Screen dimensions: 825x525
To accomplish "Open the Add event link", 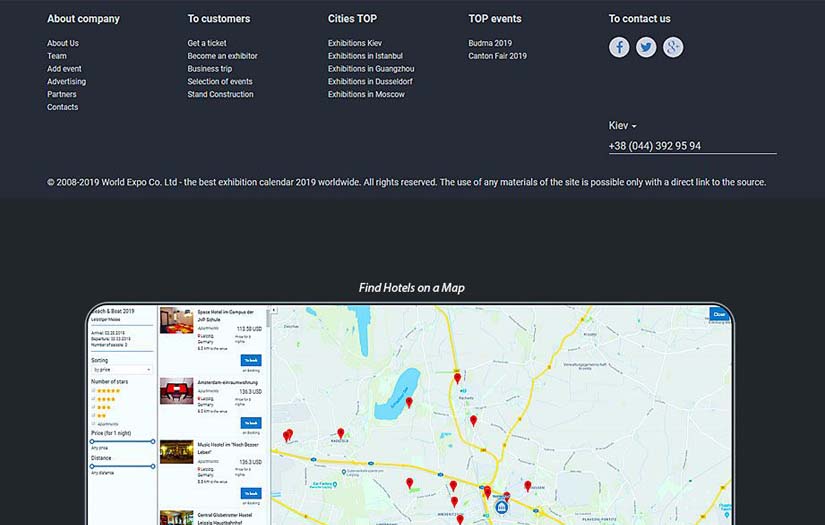I will pos(64,69).
